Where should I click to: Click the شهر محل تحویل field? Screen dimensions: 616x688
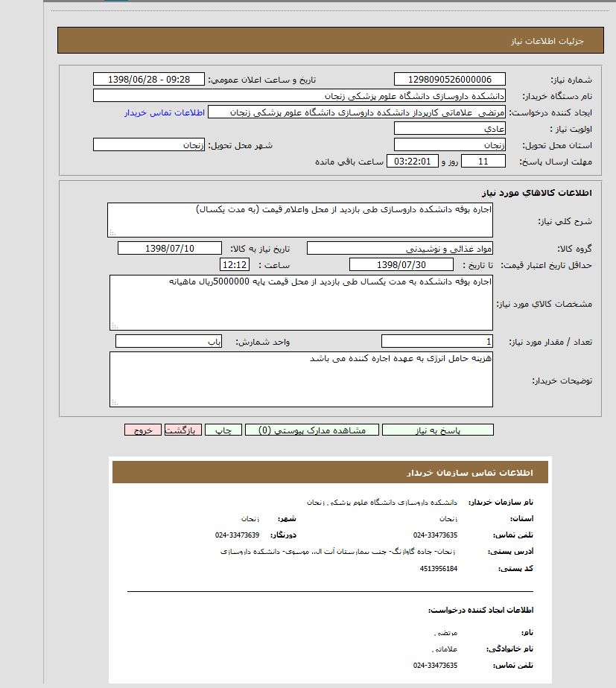[149, 145]
